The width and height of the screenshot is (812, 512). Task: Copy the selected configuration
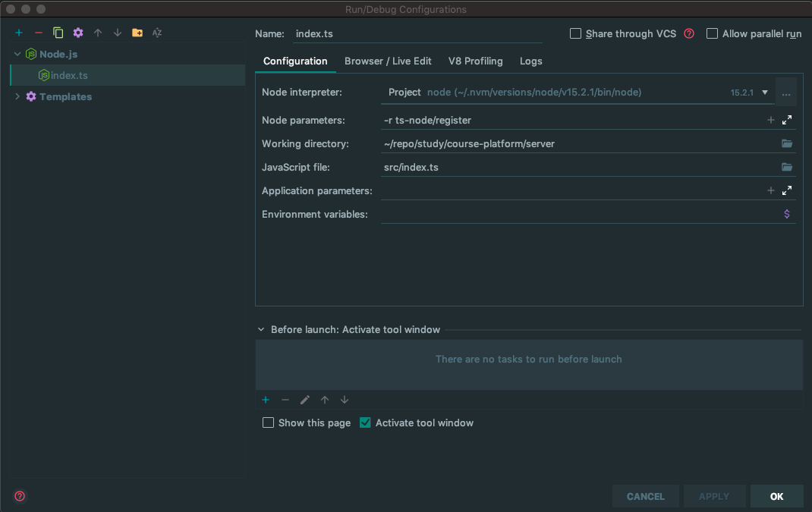58,33
